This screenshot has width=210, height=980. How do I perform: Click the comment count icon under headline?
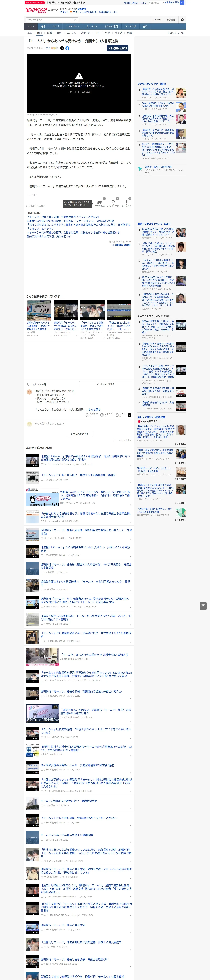click(x=48, y=48)
